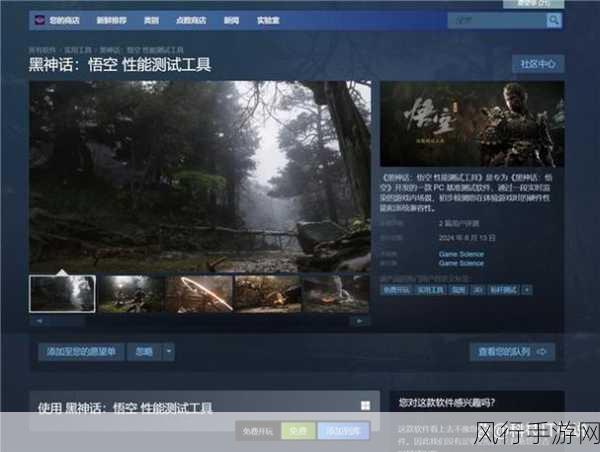Click breadcrumb link 实用工具

78,50
